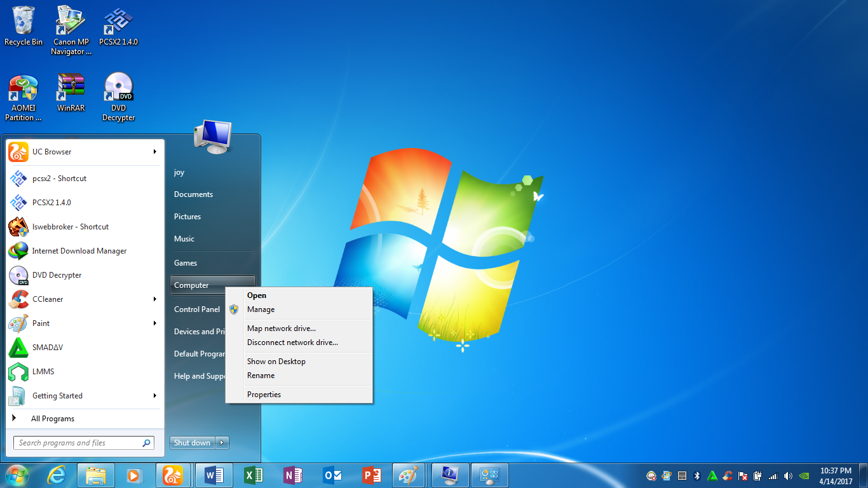
Task: Open CCleaner in the Start menu list
Action: (85, 299)
